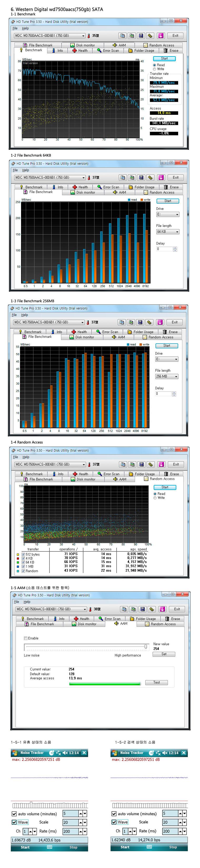Select Write radio in Benchmark window
The height and width of the screenshot is (868, 200).
154,69
